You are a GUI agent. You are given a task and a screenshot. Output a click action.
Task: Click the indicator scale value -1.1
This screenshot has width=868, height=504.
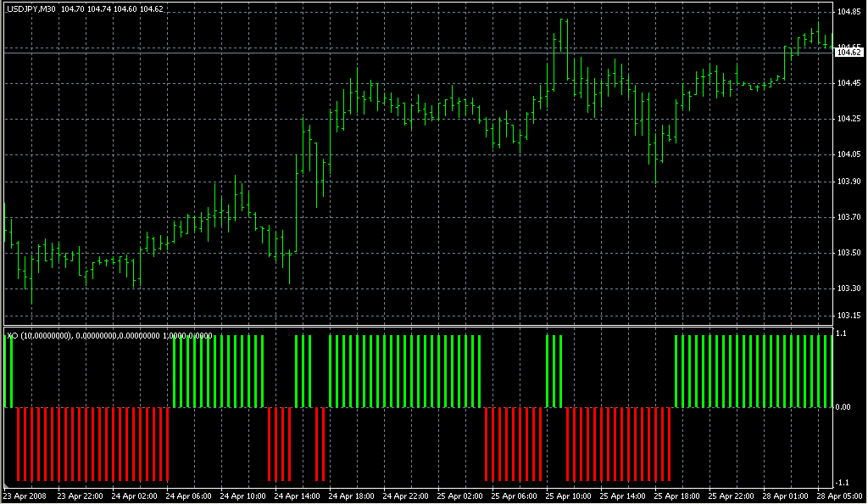tap(842, 483)
